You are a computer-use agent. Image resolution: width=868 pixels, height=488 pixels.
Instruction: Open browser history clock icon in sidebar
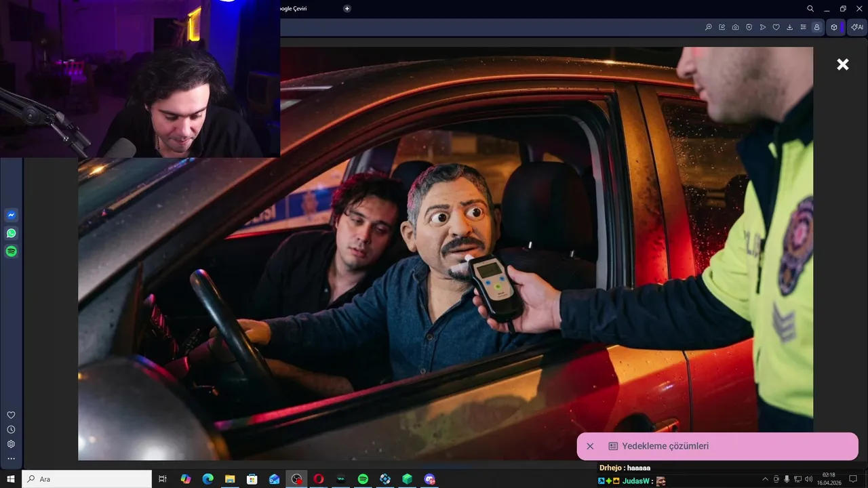click(x=11, y=430)
